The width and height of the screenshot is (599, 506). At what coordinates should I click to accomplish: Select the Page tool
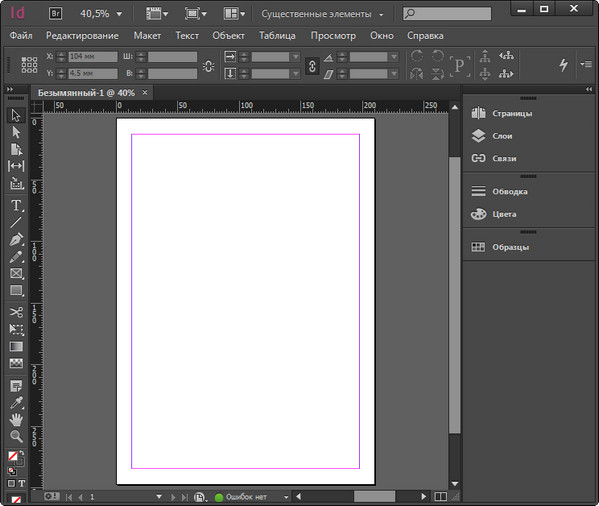pos(16,149)
